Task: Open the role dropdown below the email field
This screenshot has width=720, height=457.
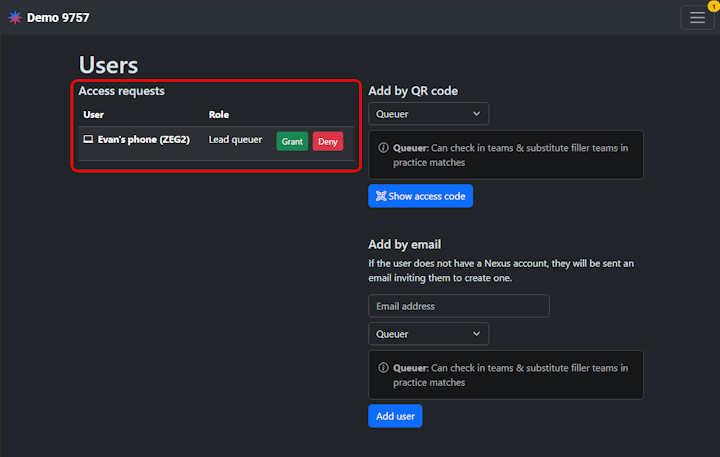Action: 428,333
